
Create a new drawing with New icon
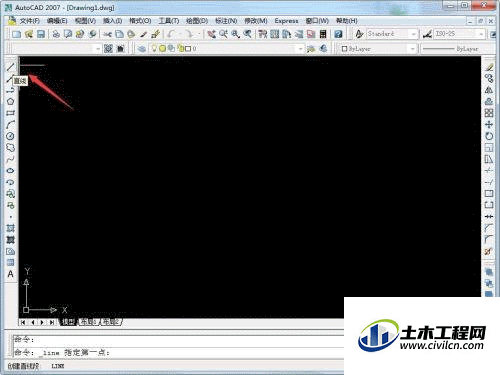(x=16, y=34)
